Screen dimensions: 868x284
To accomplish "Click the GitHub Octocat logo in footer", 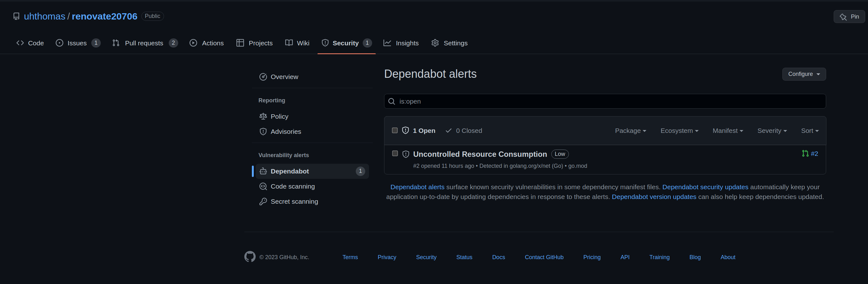I will (x=250, y=257).
